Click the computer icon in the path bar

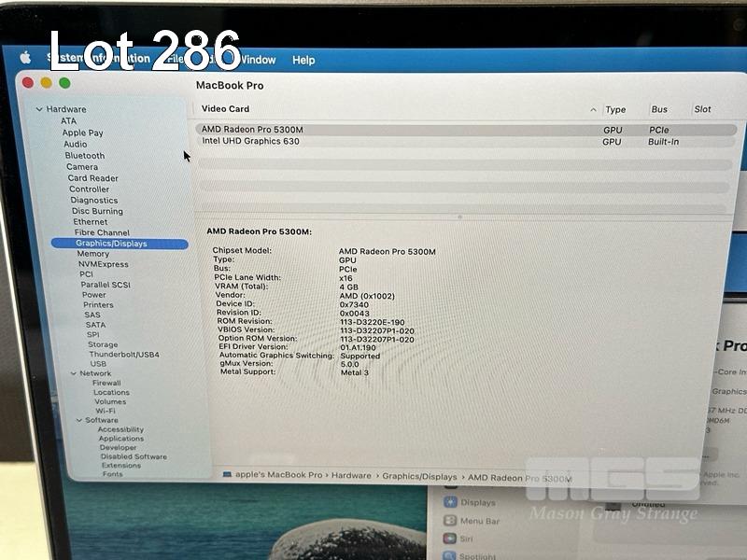(228, 475)
